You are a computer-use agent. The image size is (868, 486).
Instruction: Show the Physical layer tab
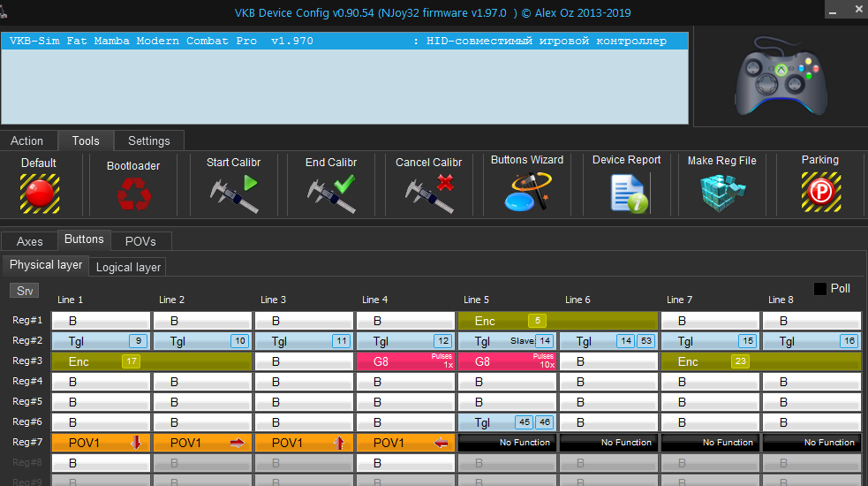(x=46, y=265)
